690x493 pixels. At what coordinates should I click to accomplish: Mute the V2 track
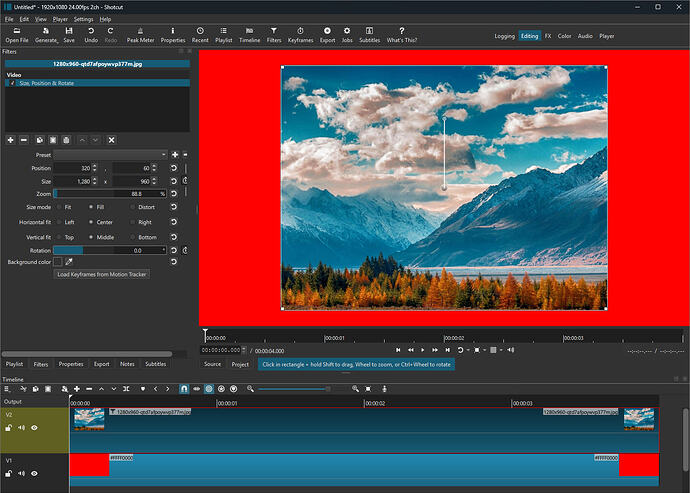click(21, 427)
